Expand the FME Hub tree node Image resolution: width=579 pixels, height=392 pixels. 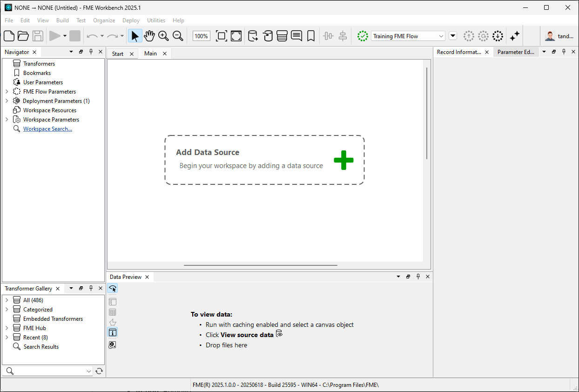pyautogui.click(x=7, y=328)
